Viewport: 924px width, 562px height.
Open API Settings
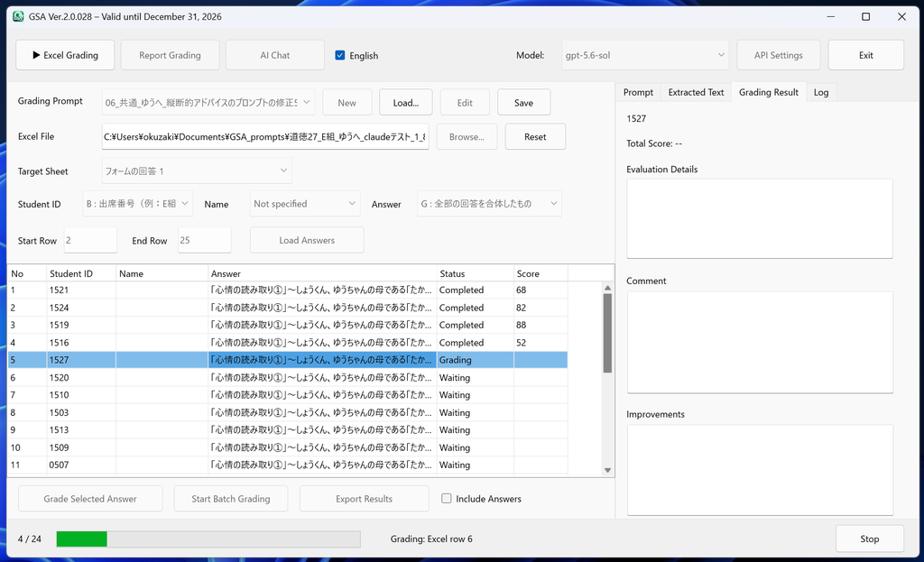[x=778, y=55]
